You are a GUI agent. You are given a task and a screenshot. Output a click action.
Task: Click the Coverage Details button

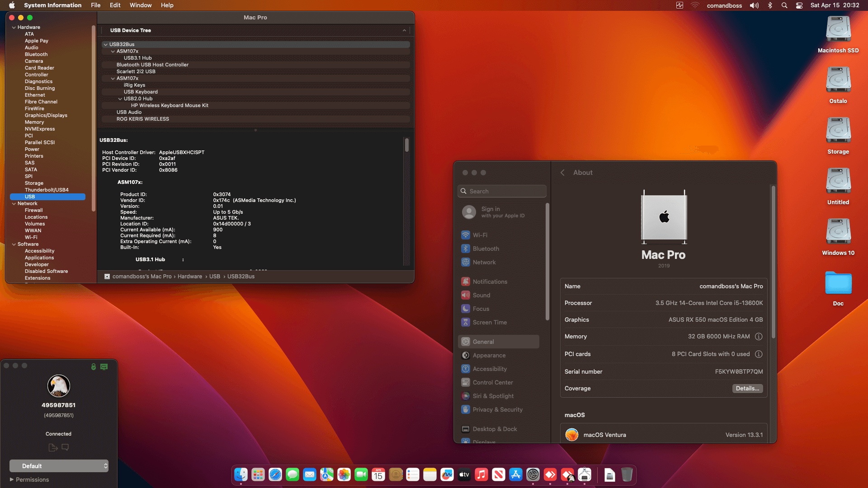[x=747, y=389]
